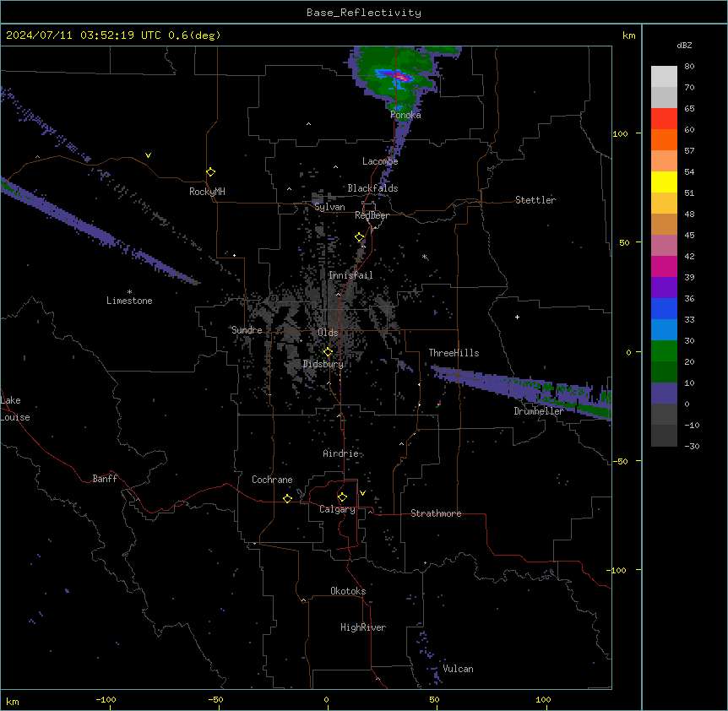The width and height of the screenshot is (728, 711).
Task: Click the yellow v marker northwest of RockyMH
Action: coord(148,155)
